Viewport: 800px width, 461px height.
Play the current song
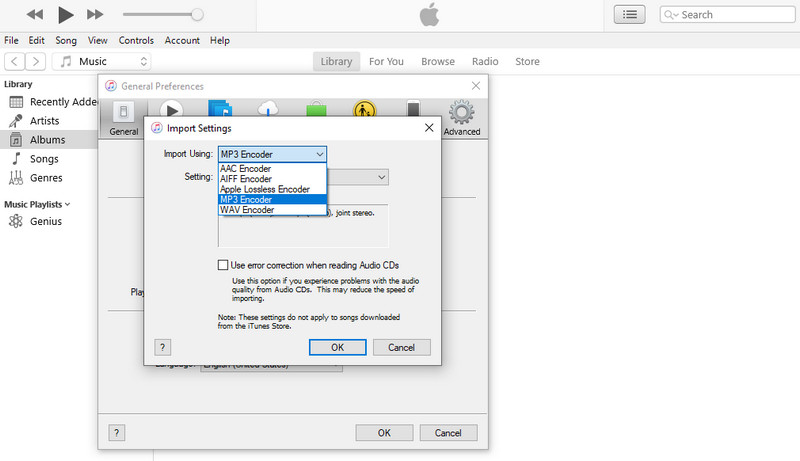pos(65,15)
